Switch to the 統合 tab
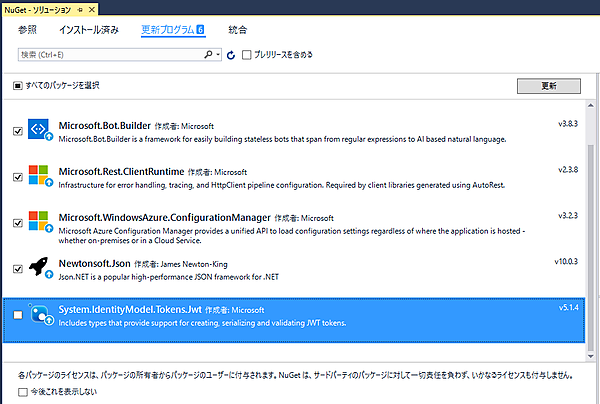This screenshot has height=404, width=600. [238, 30]
